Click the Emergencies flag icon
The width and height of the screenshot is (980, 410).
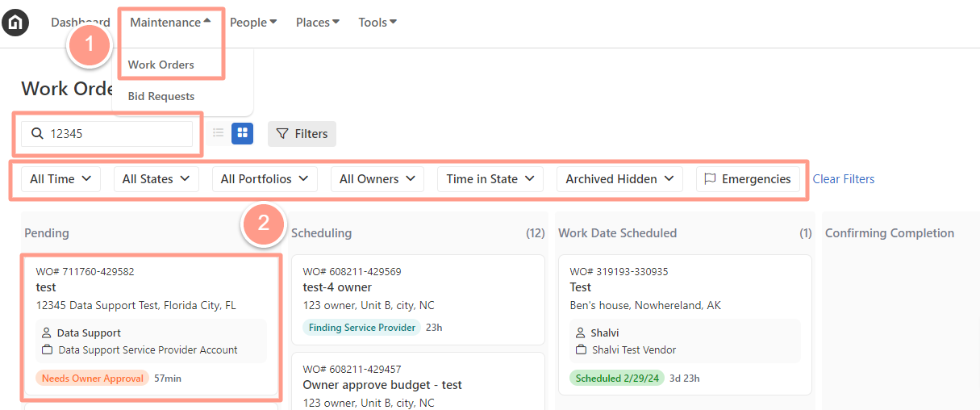[x=710, y=179]
